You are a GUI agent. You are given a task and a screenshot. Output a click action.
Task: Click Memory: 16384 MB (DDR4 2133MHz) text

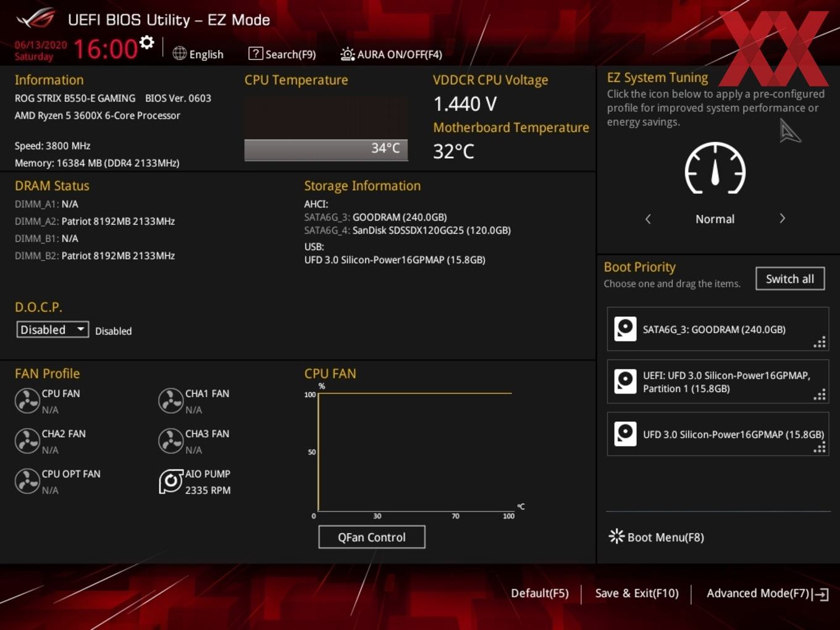pyautogui.click(x=97, y=163)
